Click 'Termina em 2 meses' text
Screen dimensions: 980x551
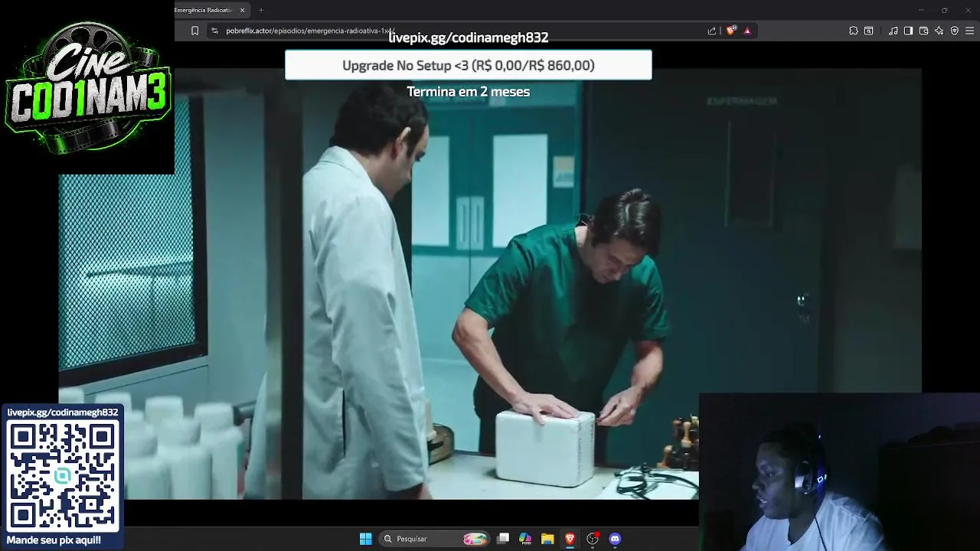[469, 92]
